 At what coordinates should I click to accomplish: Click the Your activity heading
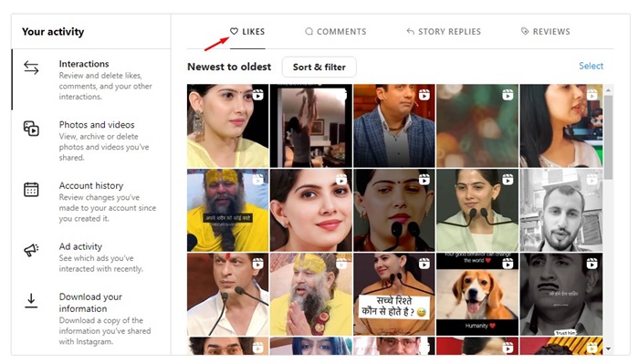pyautogui.click(x=53, y=32)
